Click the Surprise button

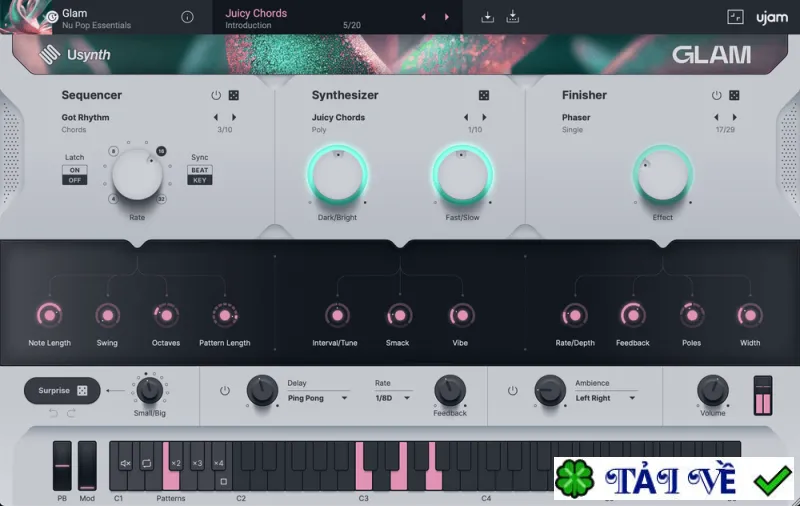62,391
